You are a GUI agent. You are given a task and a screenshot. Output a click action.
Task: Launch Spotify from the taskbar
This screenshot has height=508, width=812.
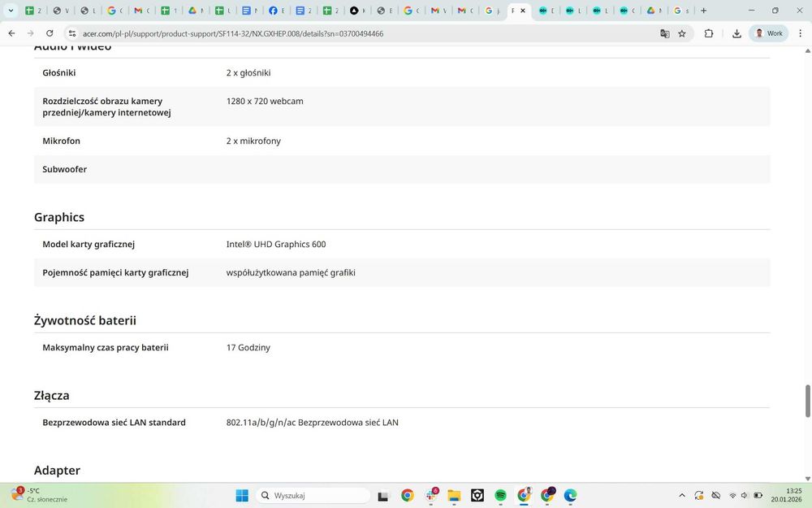point(500,496)
